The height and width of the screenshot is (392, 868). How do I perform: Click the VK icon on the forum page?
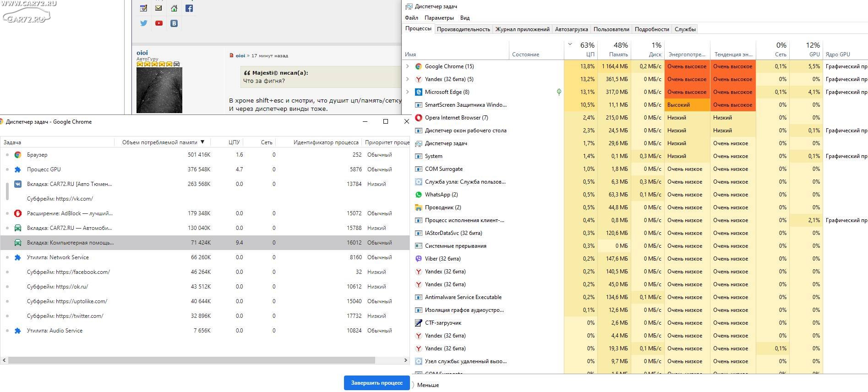coord(174,23)
